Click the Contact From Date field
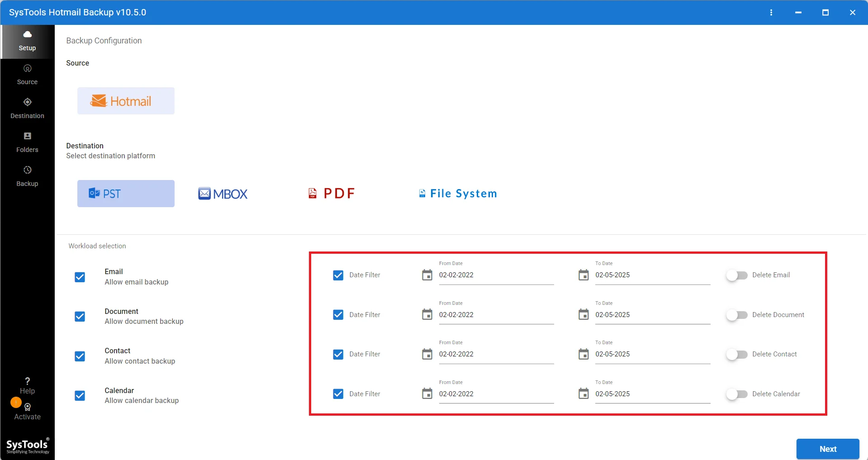This screenshot has height=460, width=868. point(496,354)
